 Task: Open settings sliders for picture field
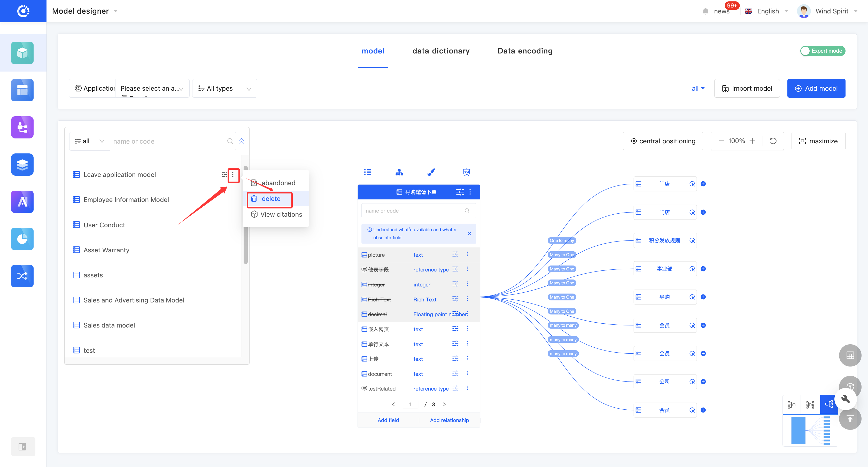point(455,254)
